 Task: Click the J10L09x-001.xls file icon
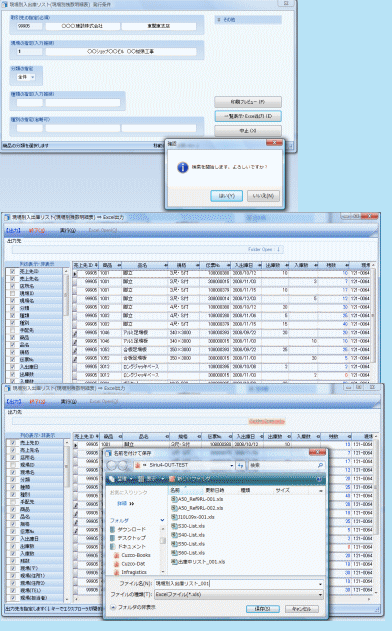174,517
